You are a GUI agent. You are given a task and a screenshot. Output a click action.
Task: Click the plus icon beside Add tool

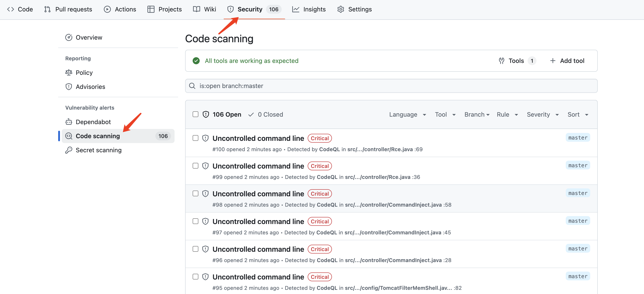pos(553,61)
